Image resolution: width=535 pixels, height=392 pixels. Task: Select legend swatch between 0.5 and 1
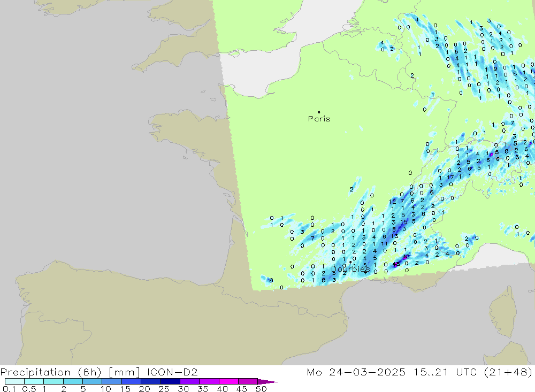coord(34,381)
